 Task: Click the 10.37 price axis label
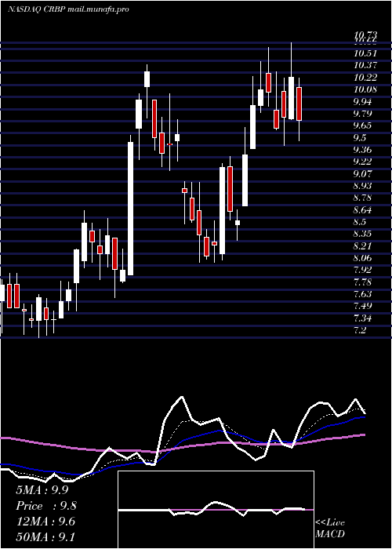[365, 65]
